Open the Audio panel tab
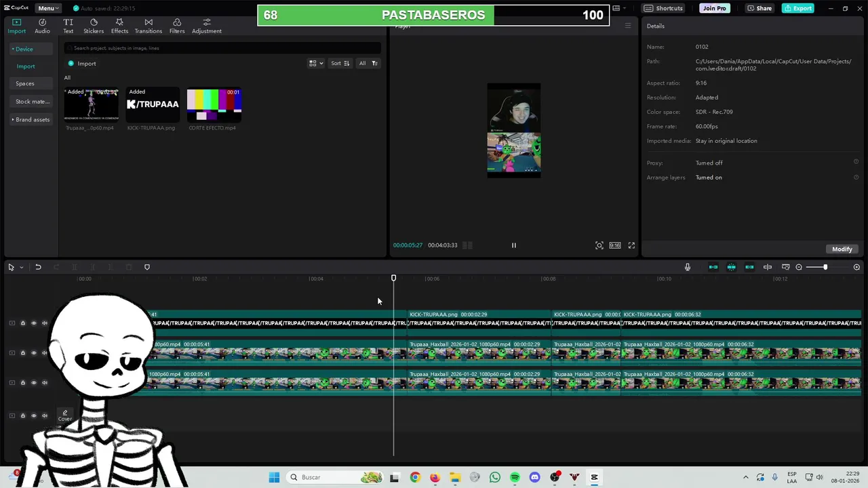The height and width of the screenshot is (488, 868). click(42, 26)
